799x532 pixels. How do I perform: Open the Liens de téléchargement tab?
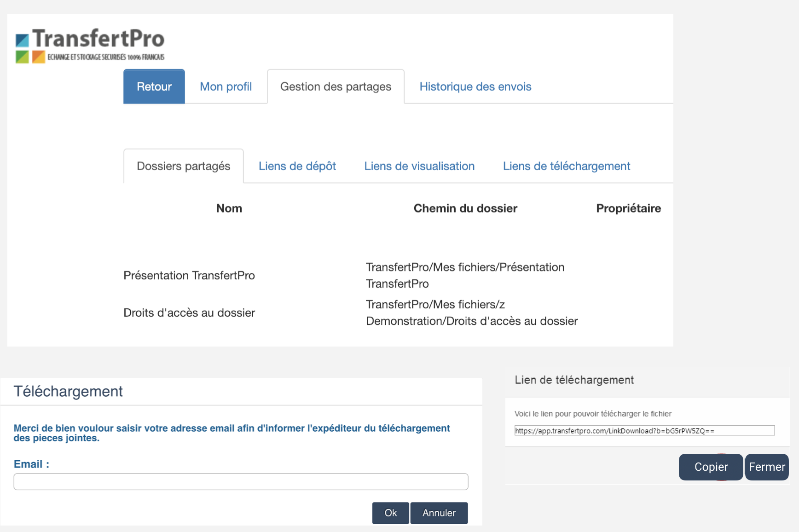coord(567,166)
